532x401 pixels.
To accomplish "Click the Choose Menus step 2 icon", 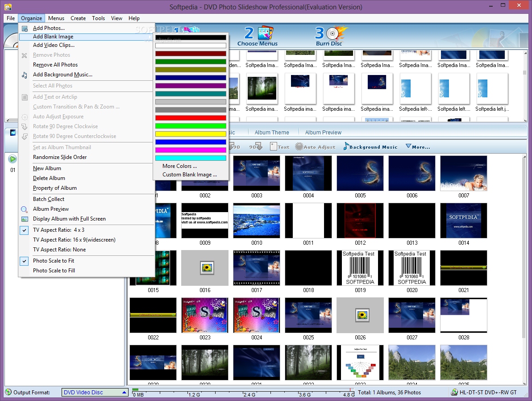I will click(x=265, y=33).
